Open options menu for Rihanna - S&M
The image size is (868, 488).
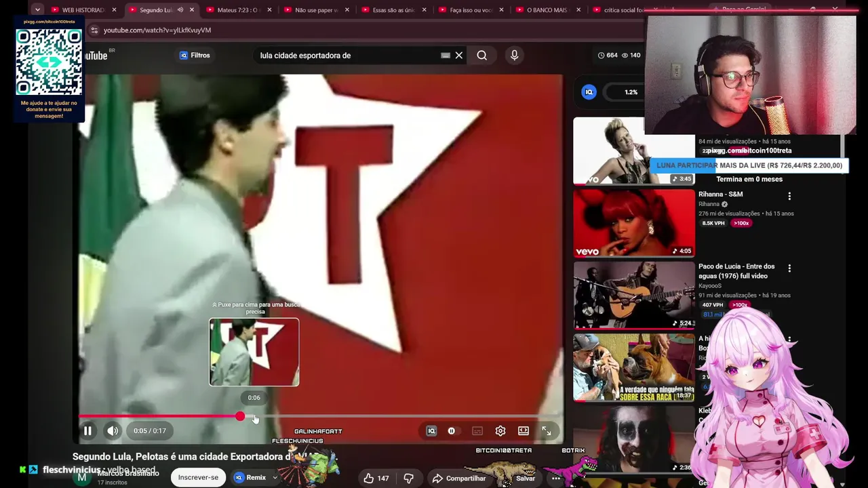pos(789,197)
